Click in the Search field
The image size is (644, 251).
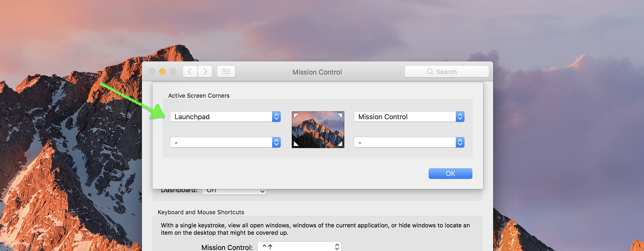(447, 72)
